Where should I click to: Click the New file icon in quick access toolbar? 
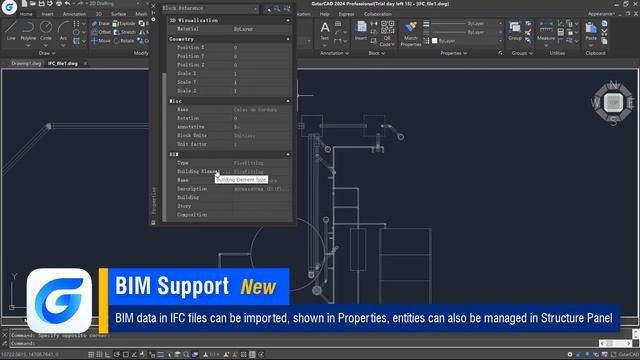(x=24, y=4)
